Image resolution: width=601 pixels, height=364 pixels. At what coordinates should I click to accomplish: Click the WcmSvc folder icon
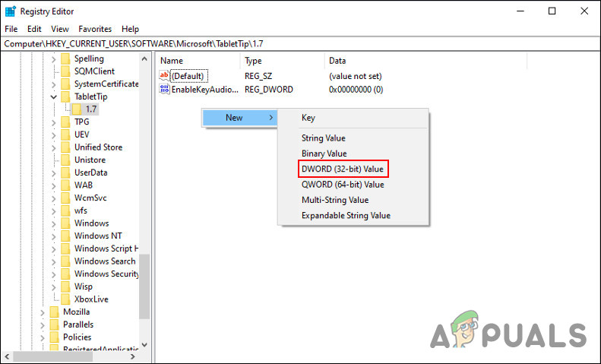pos(65,198)
